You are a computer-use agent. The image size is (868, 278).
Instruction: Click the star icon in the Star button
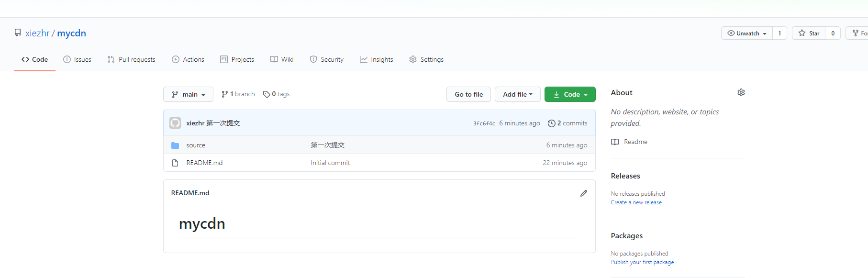point(802,33)
